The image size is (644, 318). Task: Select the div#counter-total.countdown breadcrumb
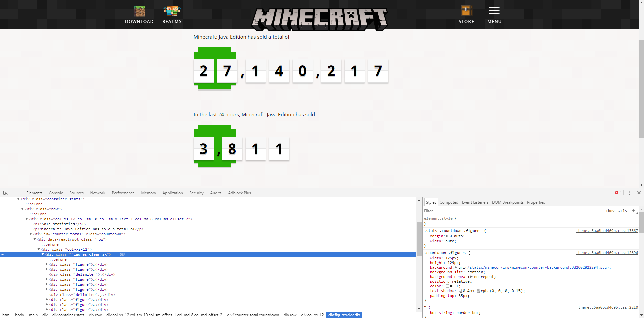coord(253,315)
